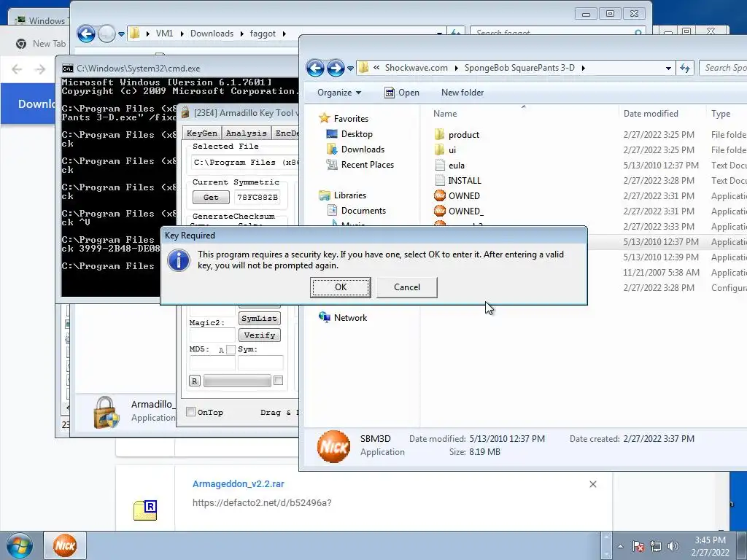Select Recent Places in navigation pane
Image resolution: width=747 pixels, height=560 pixels.
(x=368, y=164)
